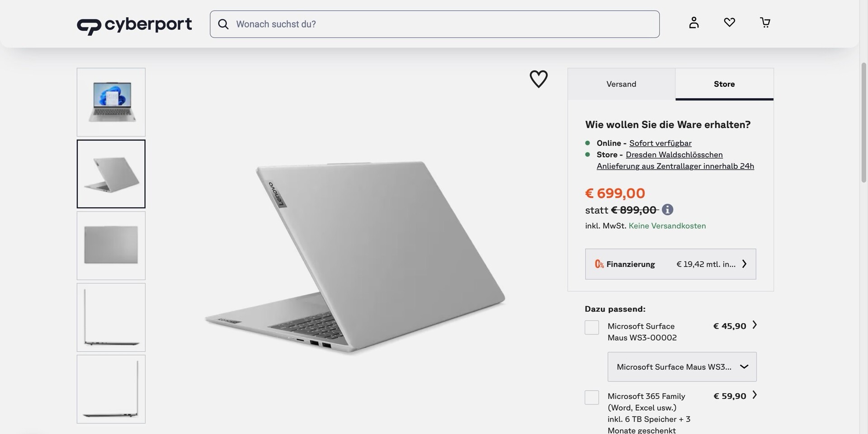The height and width of the screenshot is (434, 868).
Task: Expand Finanzierung details chevron
Action: click(744, 264)
